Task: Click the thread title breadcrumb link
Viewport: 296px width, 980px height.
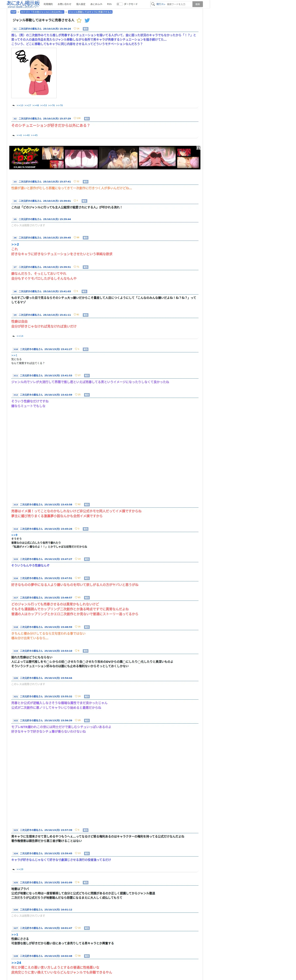Action: tap(90, 12)
